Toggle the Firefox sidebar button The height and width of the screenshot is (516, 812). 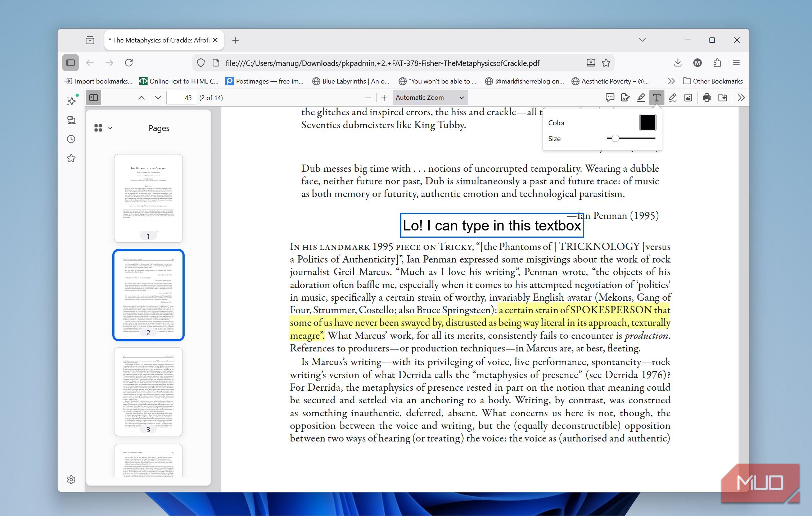click(x=71, y=63)
